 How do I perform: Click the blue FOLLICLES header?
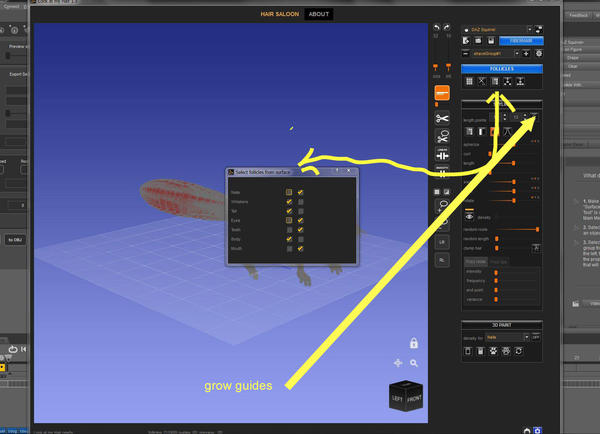pos(502,69)
